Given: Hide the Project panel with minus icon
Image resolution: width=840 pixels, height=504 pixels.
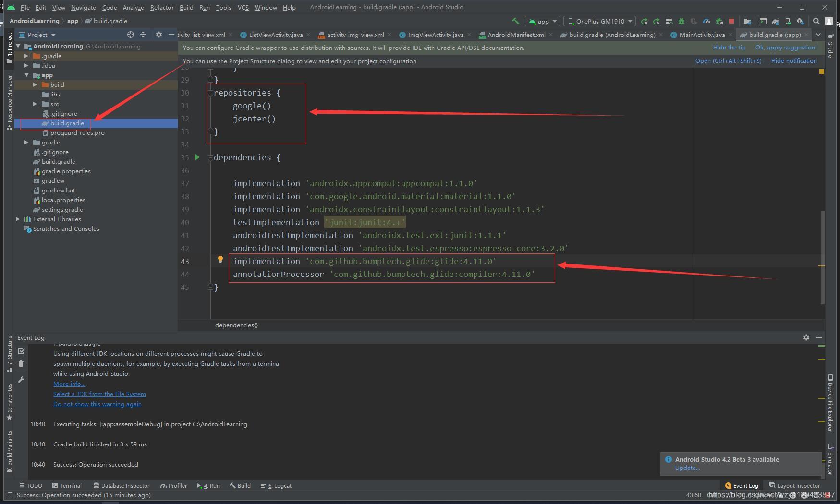Looking at the screenshot, I should [171, 35].
